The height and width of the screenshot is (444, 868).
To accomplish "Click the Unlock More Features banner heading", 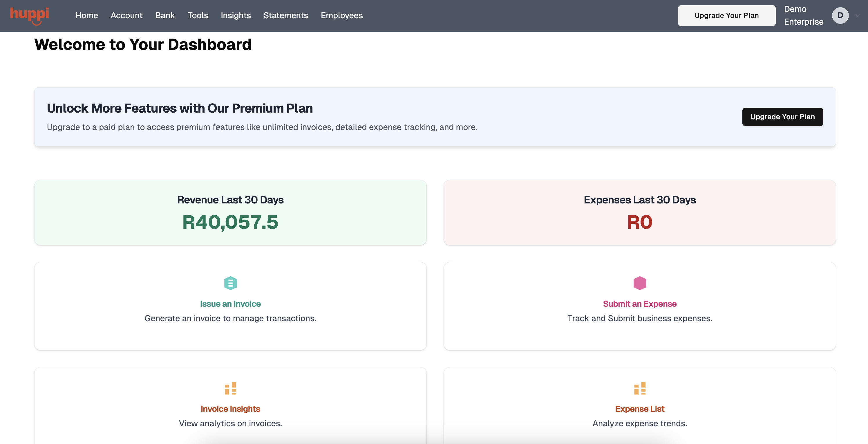I will 180,108.
